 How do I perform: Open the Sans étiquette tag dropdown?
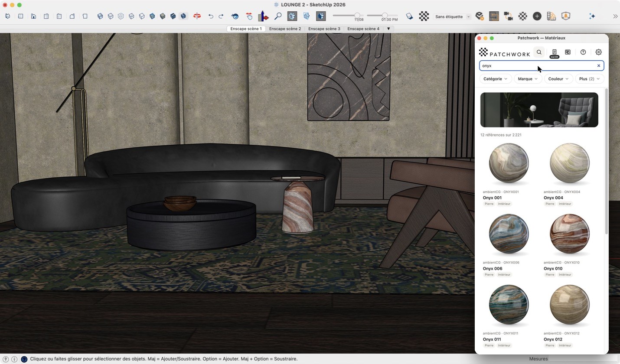click(453, 16)
